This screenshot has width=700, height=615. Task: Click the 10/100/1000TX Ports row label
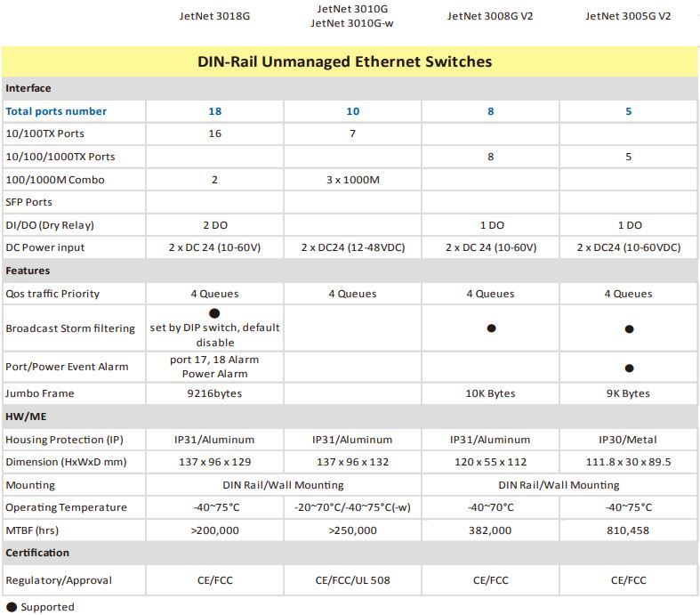point(60,157)
